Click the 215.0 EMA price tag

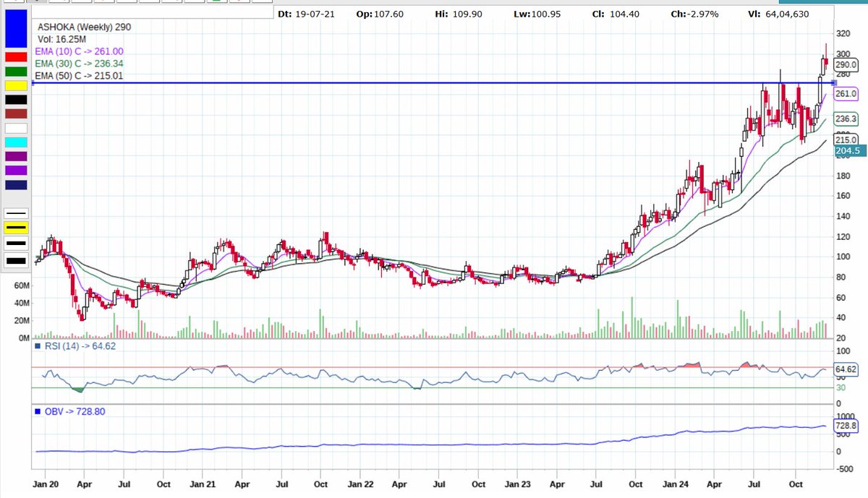click(846, 140)
